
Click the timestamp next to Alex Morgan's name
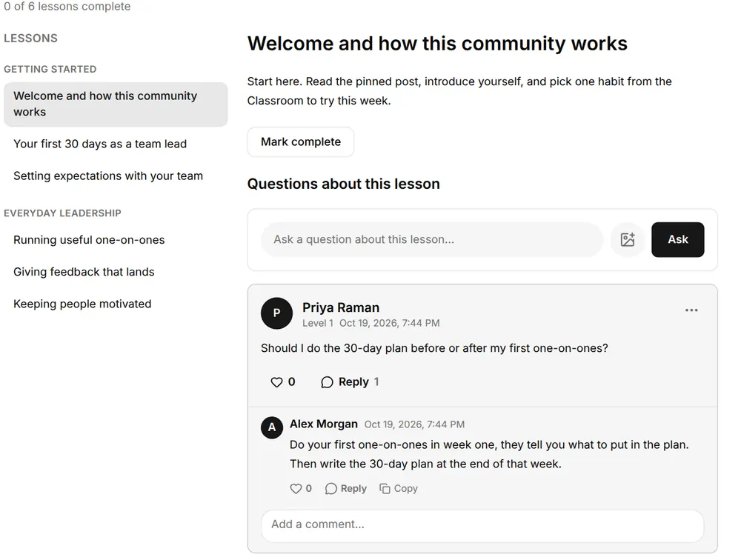tap(414, 424)
